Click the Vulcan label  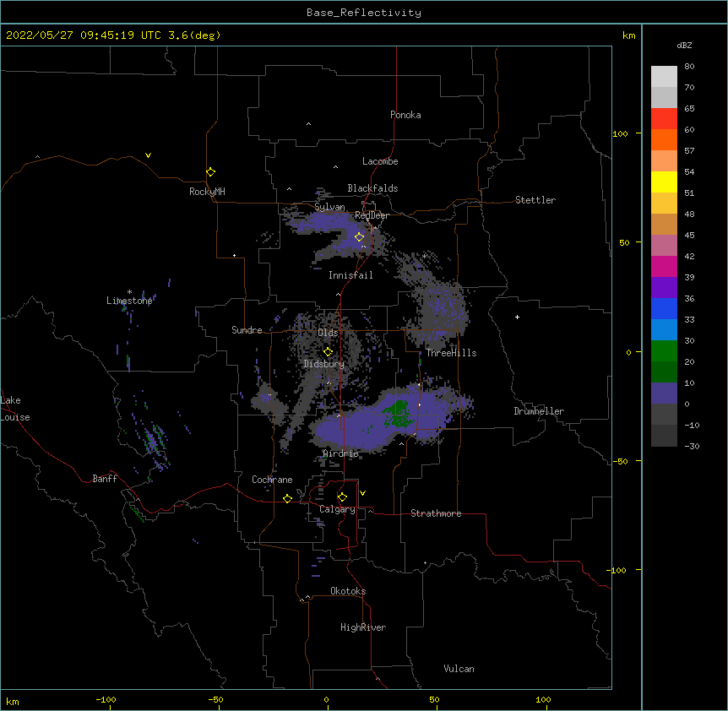coord(459,669)
